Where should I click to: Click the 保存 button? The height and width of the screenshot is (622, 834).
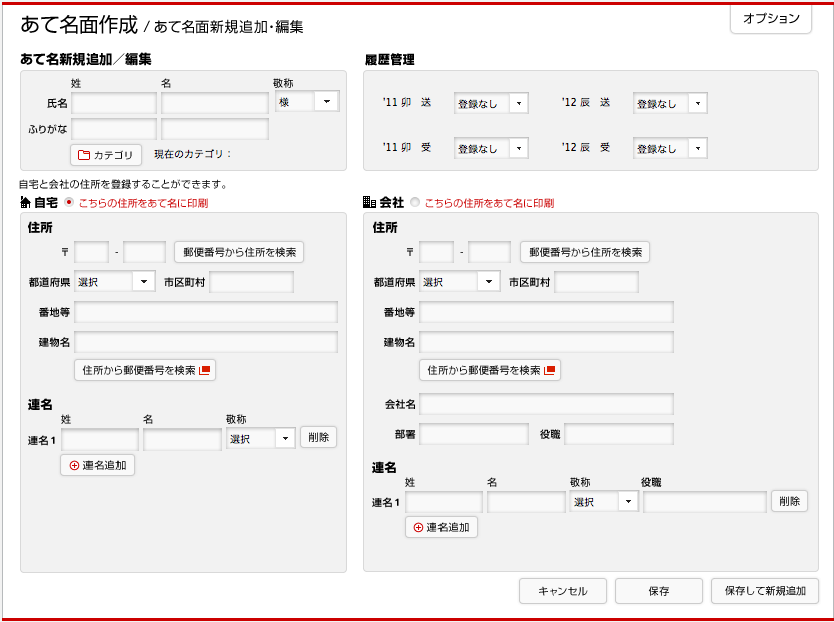pyautogui.click(x=658, y=591)
